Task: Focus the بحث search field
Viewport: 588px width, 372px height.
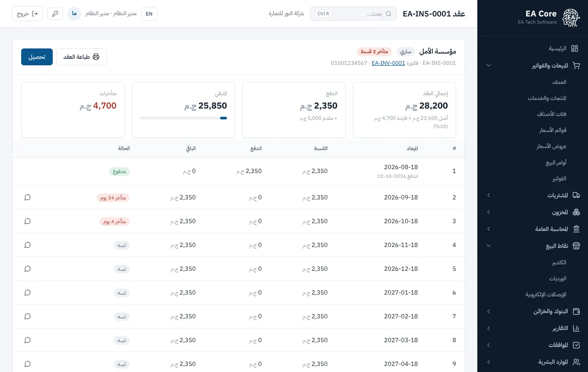Action: (x=353, y=14)
